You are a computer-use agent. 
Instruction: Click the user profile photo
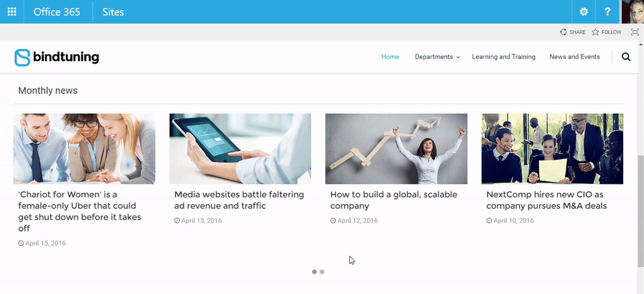click(632, 12)
